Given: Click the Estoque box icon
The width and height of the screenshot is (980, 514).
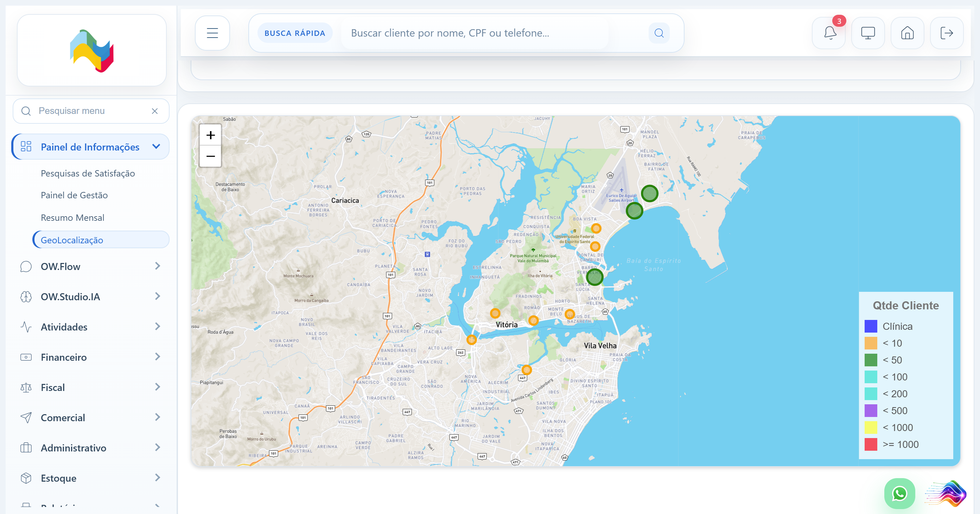Looking at the screenshot, I should click(26, 478).
